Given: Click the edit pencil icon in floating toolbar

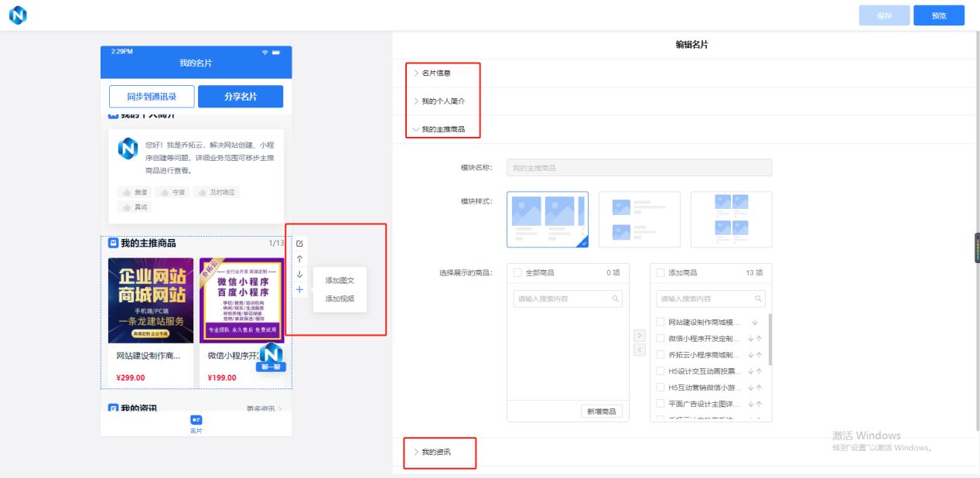Looking at the screenshot, I should pyautogui.click(x=300, y=242).
